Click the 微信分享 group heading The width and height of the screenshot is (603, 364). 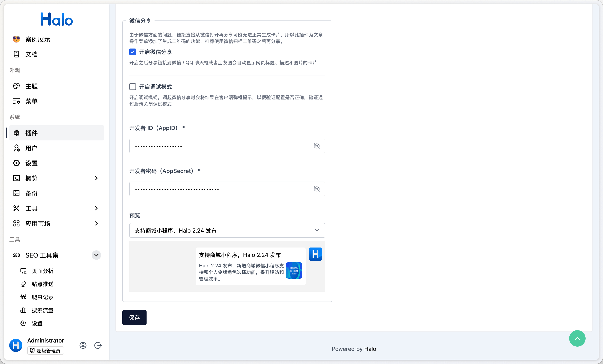coord(140,21)
